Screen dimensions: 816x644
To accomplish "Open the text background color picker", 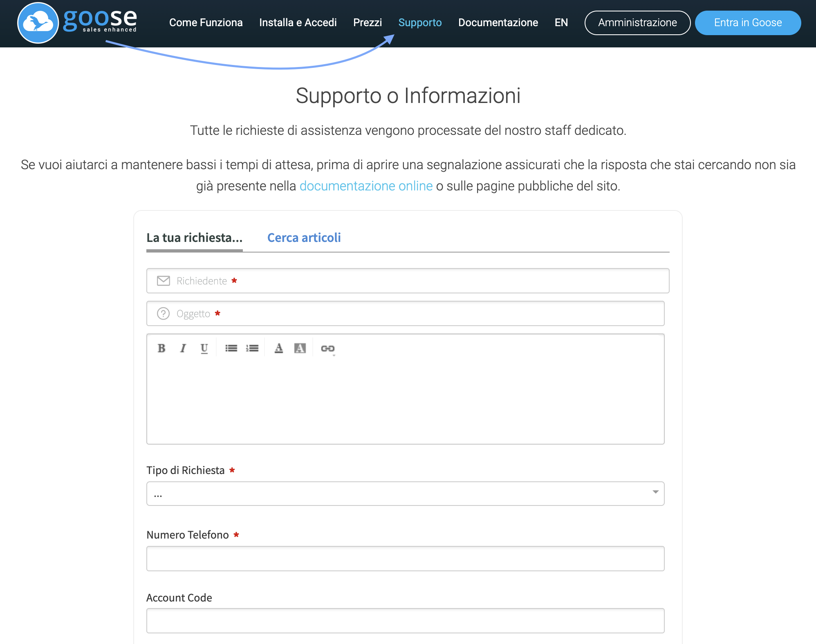I will (300, 348).
